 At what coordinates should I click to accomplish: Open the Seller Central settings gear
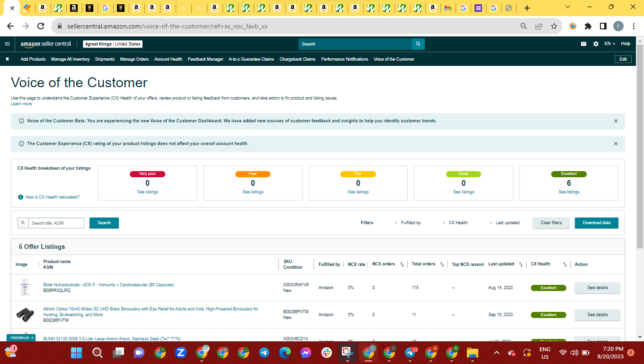click(596, 44)
